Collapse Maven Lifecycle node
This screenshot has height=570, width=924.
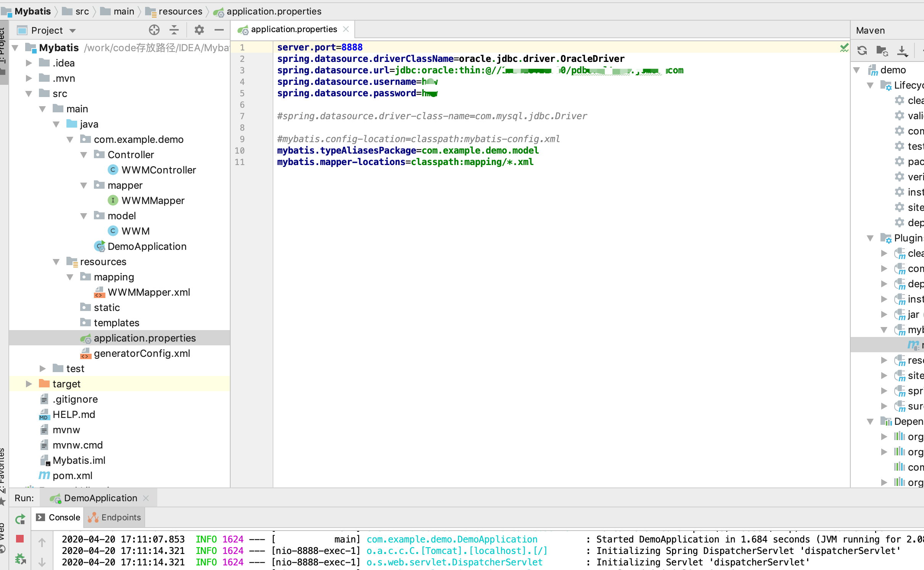870,85
